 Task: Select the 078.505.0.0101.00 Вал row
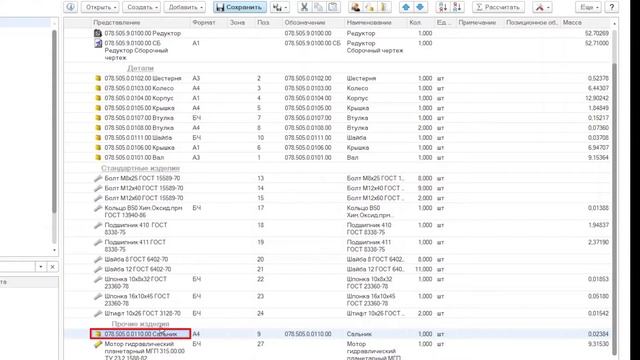tap(338, 157)
